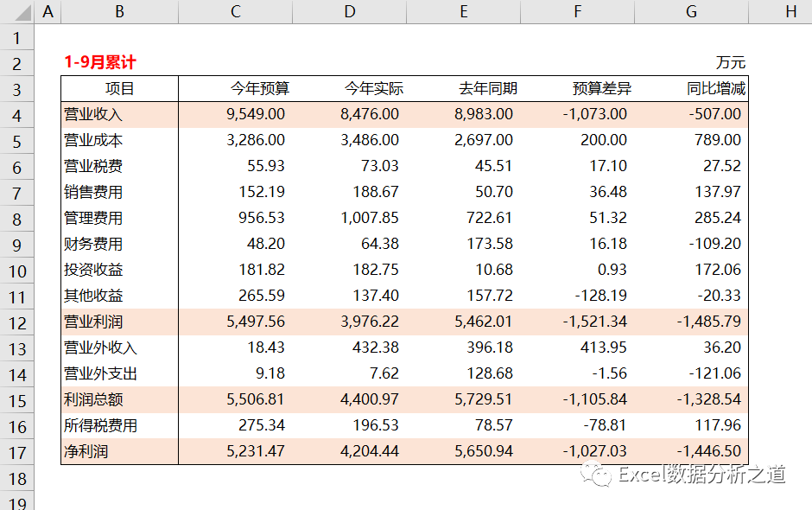Click the cell showing -507.00
This screenshot has height=510, width=812.
click(691, 115)
